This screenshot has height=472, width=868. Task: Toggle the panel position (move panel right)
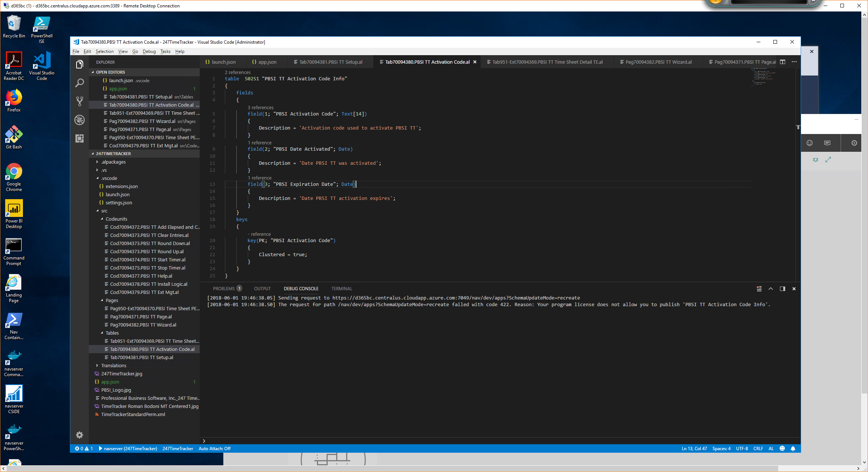click(783, 289)
